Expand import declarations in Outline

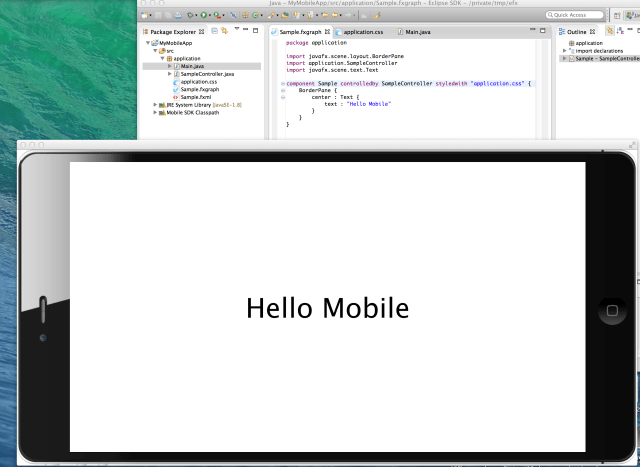pos(564,51)
